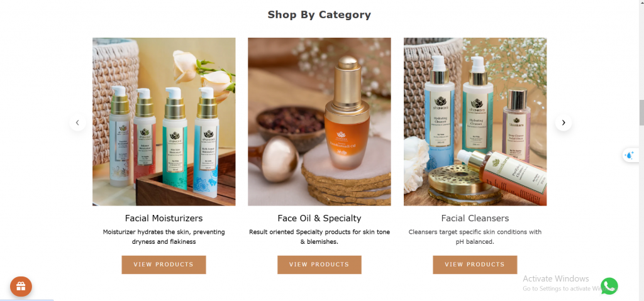This screenshot has width=644, height=301.
Task: Click the specialty products description text
Action: [319, 237]
